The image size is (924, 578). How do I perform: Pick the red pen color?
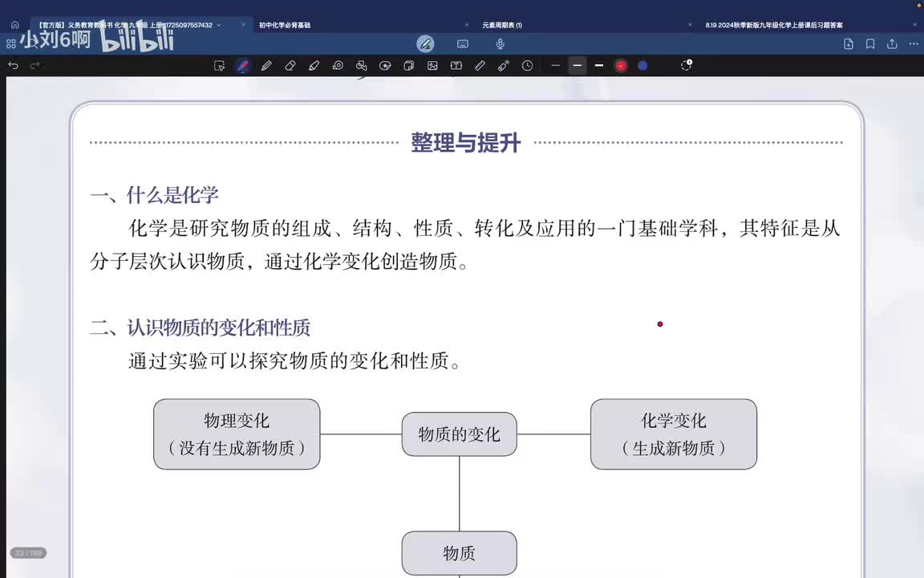coord(621,66)
